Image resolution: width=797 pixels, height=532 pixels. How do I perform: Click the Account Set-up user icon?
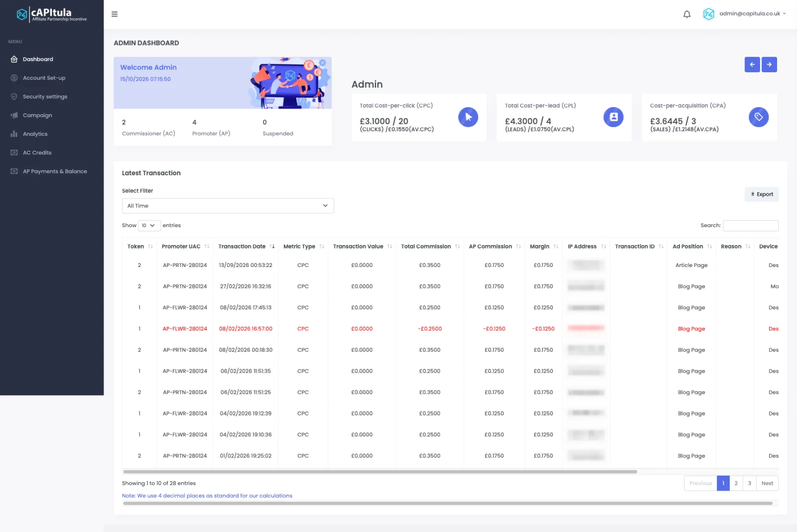click(14, 78)
